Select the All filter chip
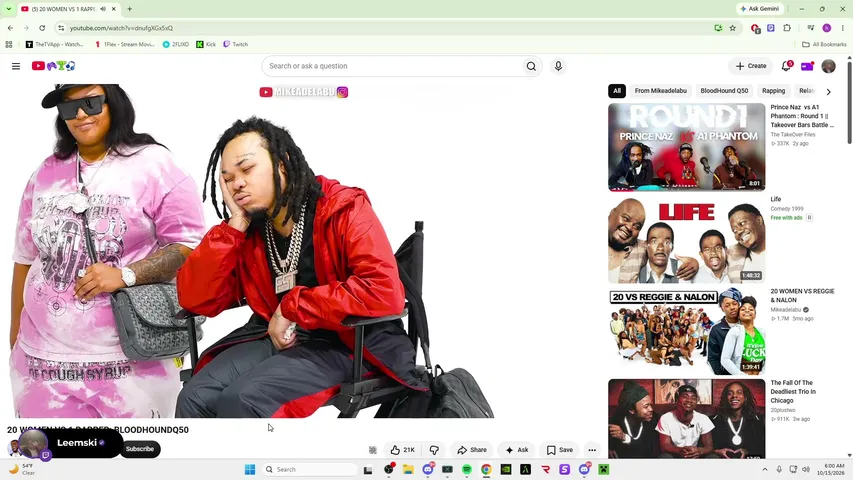853x480 pixels. [617, 91]
